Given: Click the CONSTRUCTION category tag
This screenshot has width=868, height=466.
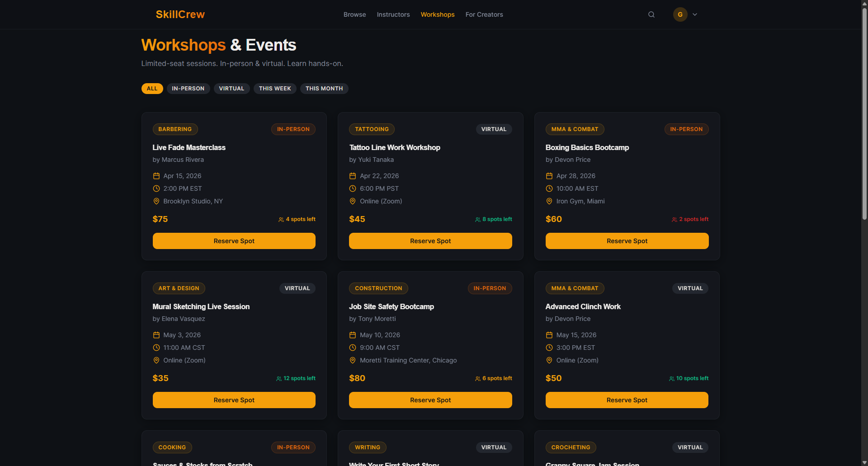Looking at the screenshot, I should click(x=378, y=288).
